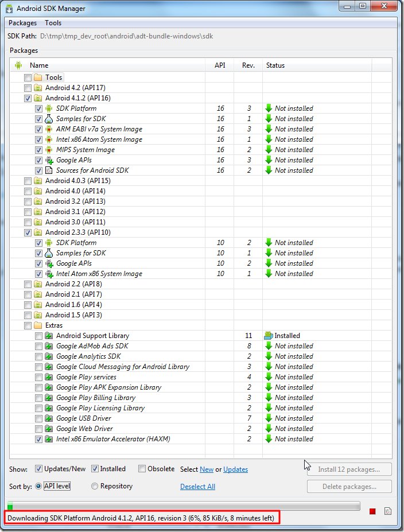Click the red stop download icon
Screen dimensions: 404x532
(x=372, y=511)
